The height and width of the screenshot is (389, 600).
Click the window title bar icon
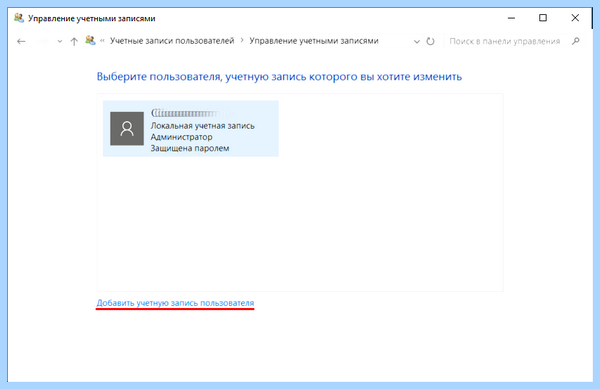[x=19, y=18]
